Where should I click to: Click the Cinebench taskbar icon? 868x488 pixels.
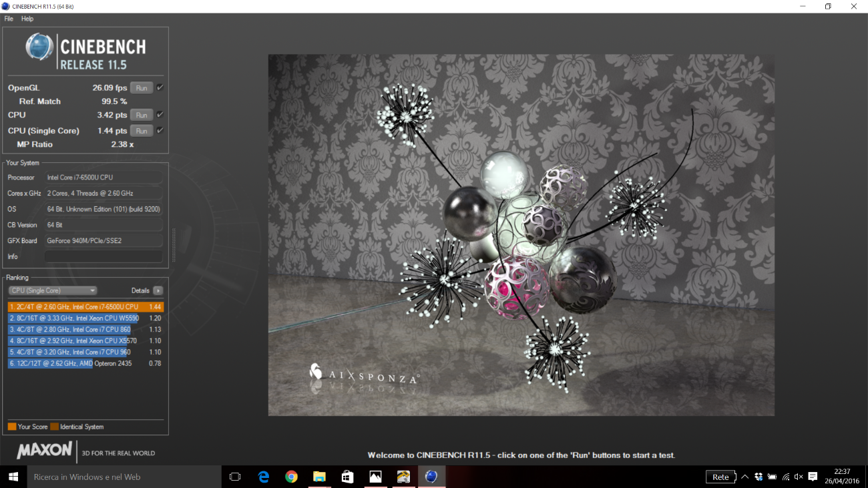[431, 477]
